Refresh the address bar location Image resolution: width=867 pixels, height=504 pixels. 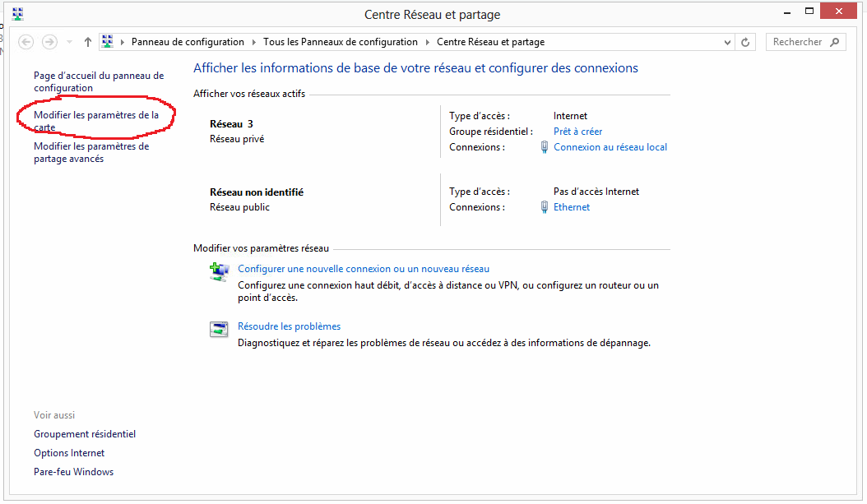click(746, 42)
